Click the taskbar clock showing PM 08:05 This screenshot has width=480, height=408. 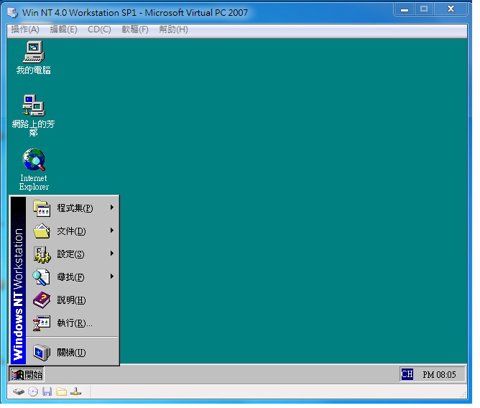(x=439, y=375)
